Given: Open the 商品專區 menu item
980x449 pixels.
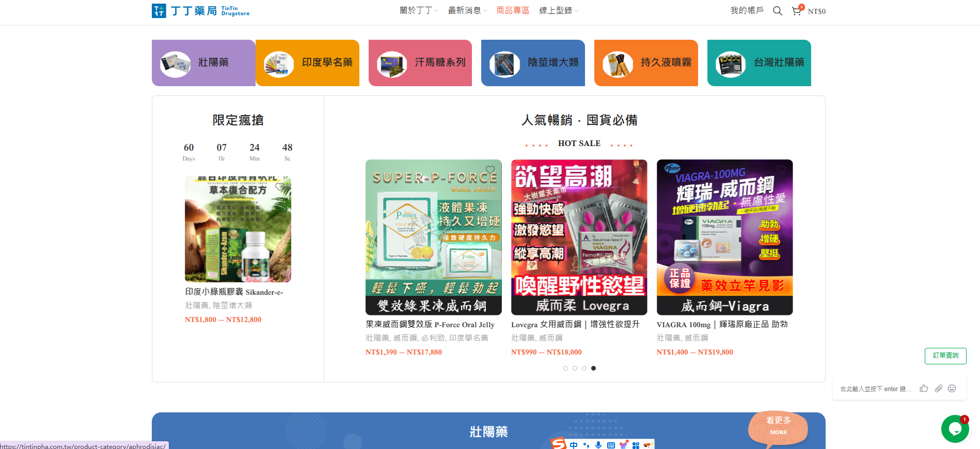Looking at the screenshot, I should click(x=513, y=10).
